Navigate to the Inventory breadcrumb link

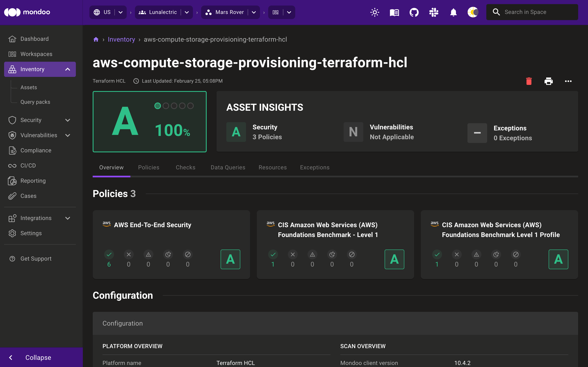[121, 39]
